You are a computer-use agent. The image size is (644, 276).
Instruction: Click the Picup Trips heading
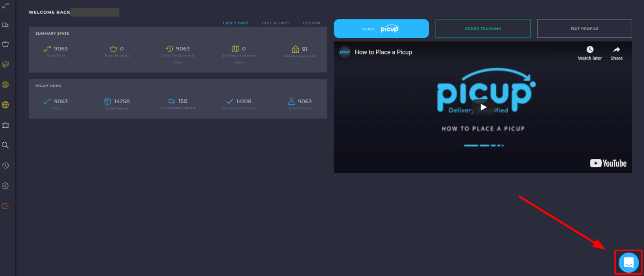[x=48, y=86]
